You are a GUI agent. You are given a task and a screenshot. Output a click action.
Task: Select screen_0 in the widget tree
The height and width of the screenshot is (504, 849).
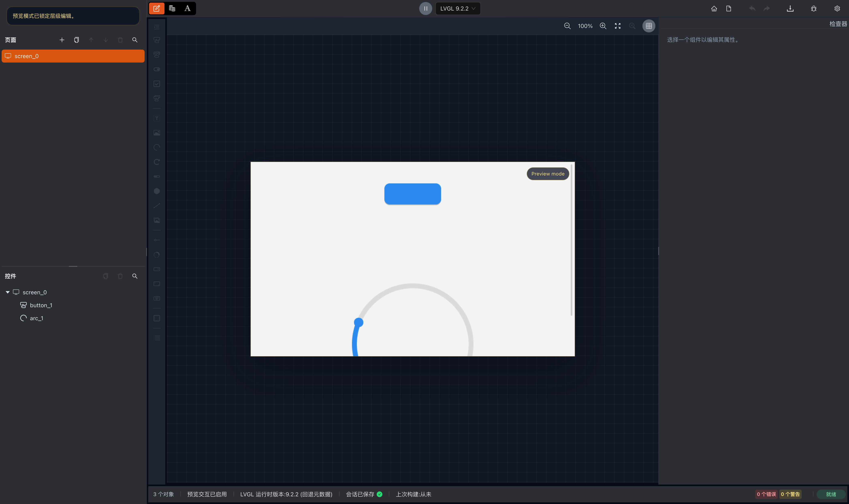[x=34, y=292]
